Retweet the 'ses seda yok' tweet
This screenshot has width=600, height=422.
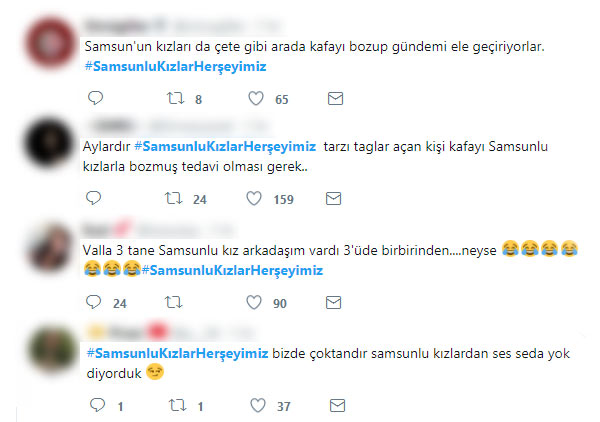pos(177,405)
